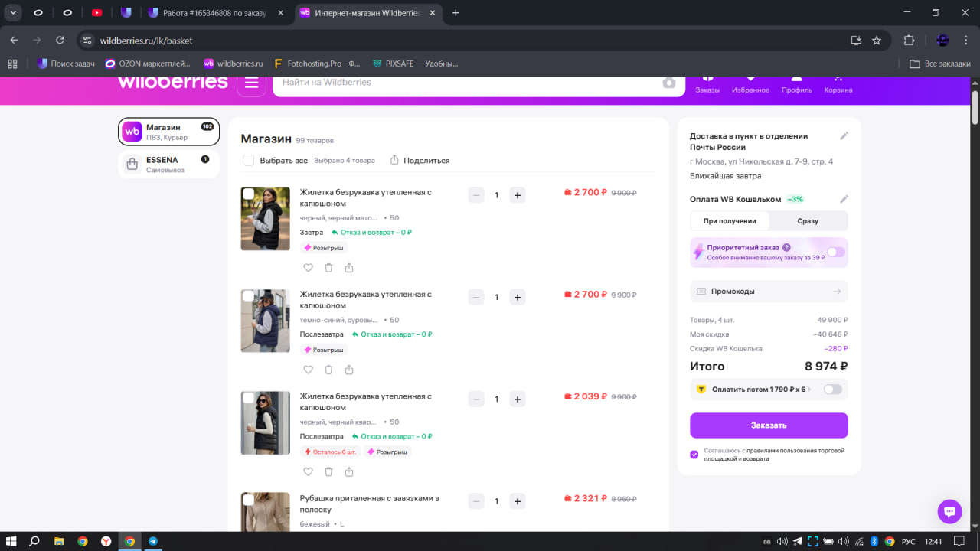
Task: Open the Все закладки bookmarks folder
Action: 940,64
